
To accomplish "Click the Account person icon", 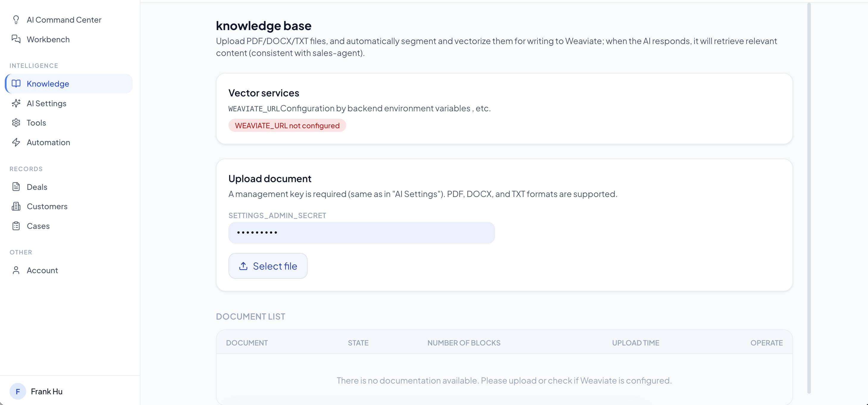I will [16, 270].
